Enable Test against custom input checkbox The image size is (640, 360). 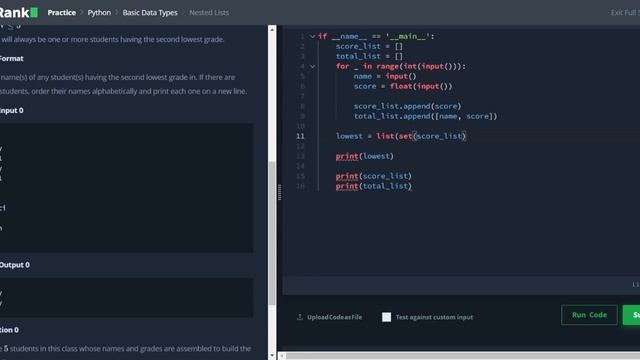pyautogui.click(x=386, y=317)
